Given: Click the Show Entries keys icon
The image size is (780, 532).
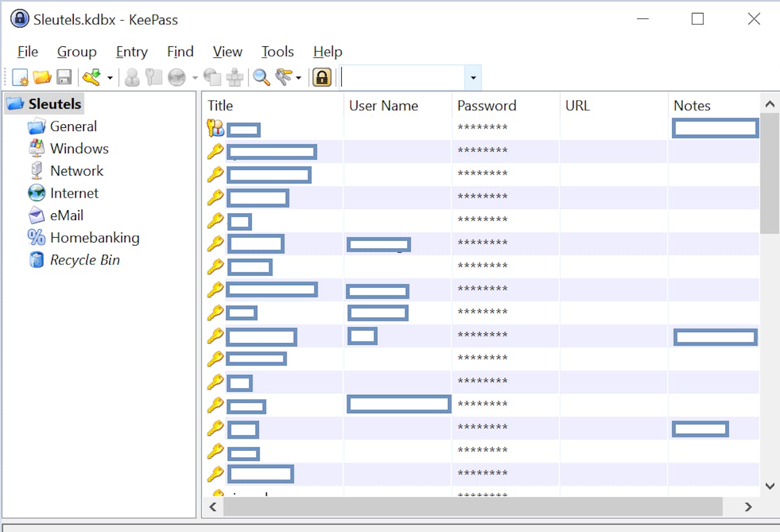Looking at the screenshot, I should coord(283,77).
